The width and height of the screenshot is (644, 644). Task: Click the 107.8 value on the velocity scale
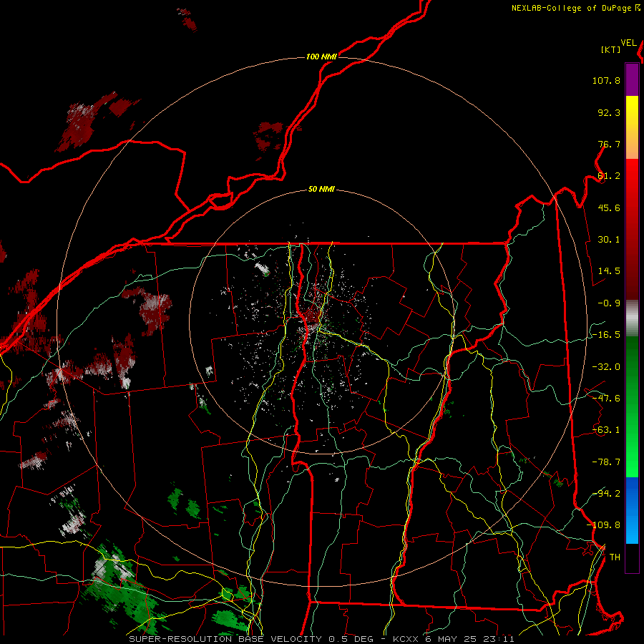[x=606, y=80]
